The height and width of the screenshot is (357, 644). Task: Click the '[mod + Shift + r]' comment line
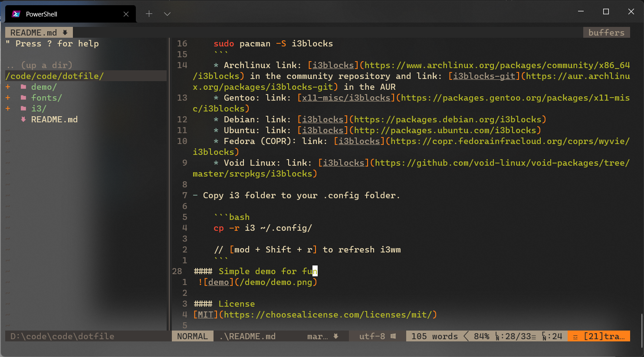(x=307, y=249)
